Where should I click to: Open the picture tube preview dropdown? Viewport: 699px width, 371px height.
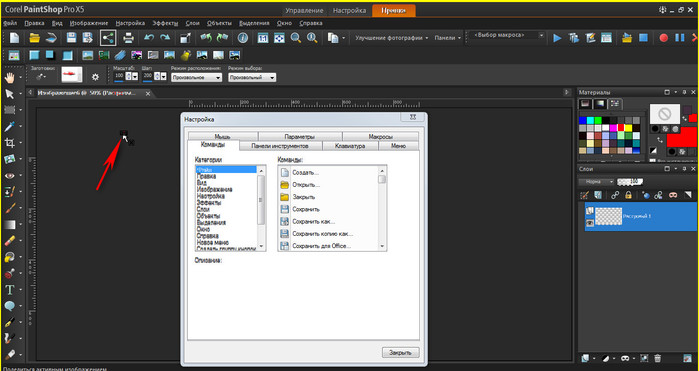(x=72, y=75)
